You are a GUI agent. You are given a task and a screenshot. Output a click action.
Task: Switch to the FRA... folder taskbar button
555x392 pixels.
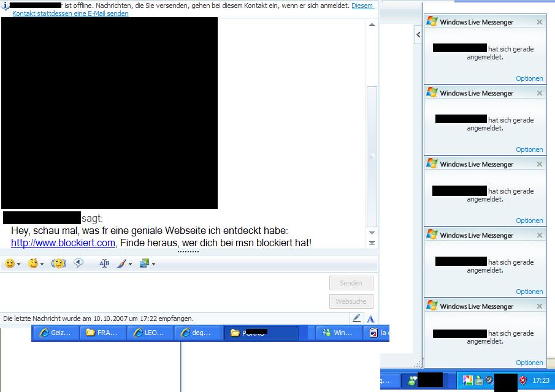coord(103,333)
